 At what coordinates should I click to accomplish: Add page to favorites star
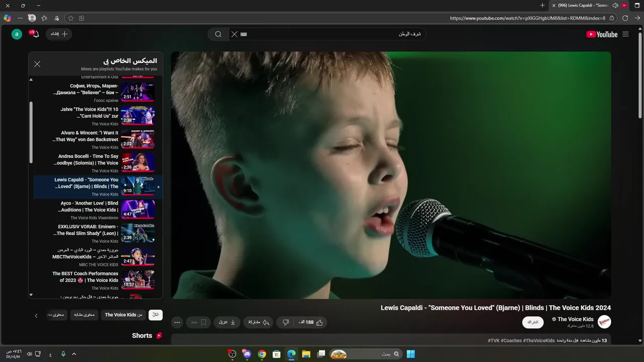point(70,18)
